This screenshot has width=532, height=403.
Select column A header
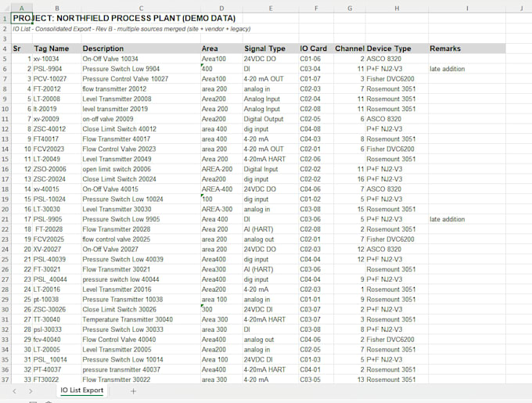tap(22, 8)
